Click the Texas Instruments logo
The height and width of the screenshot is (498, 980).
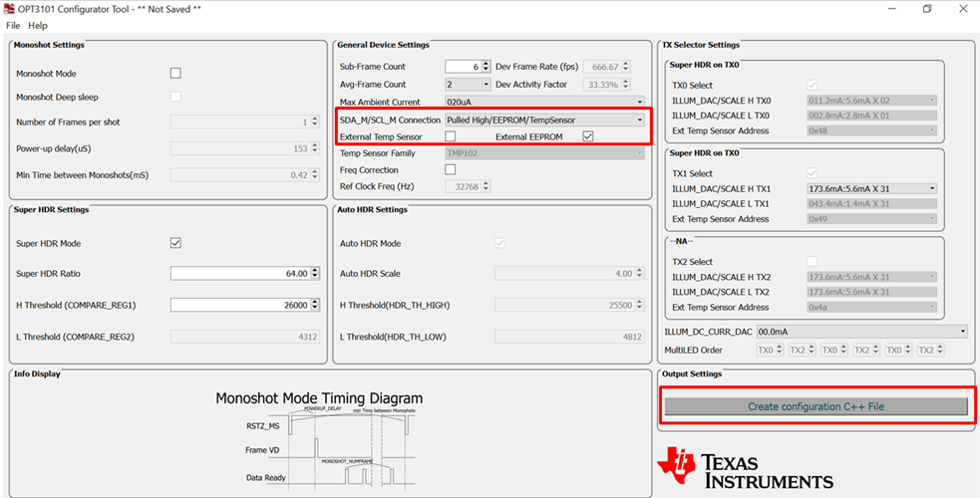tap(745, 467)
